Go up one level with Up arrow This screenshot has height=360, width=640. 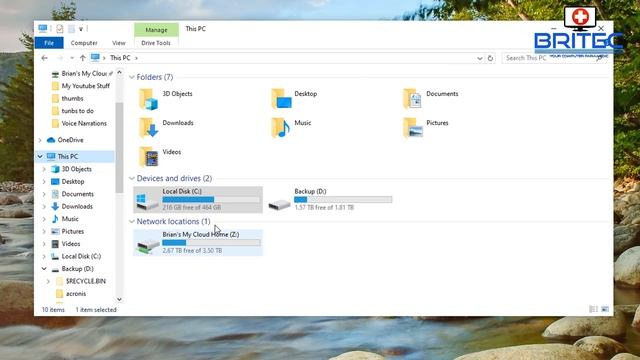[83, 58]
